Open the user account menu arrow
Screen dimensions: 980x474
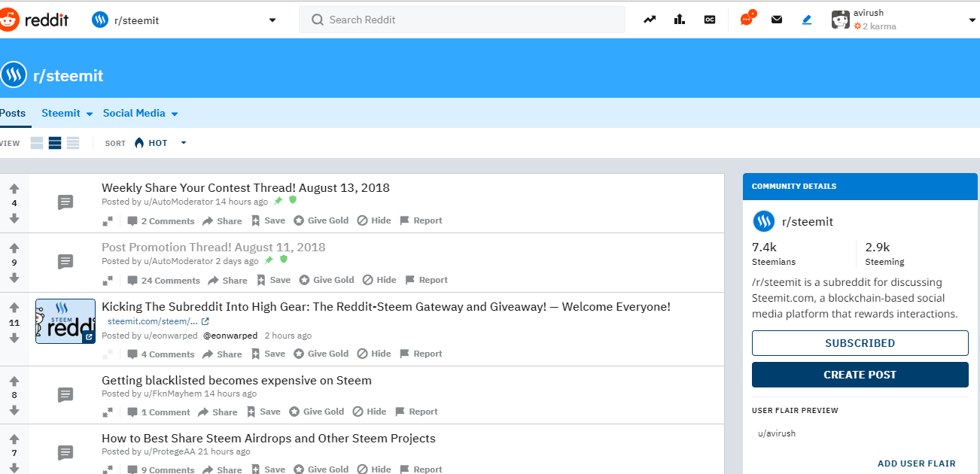[972, 20]
